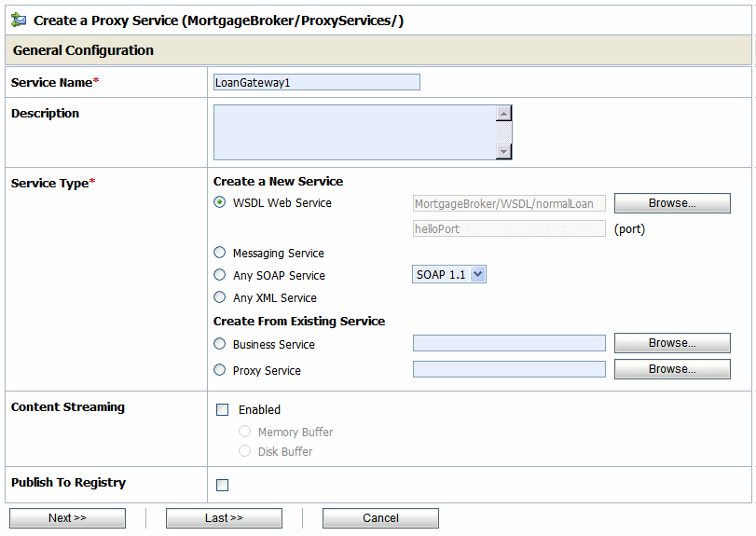This screenshot has width=756, height=536.
Task: Click the Service Name input field
Action: point(317,82)
